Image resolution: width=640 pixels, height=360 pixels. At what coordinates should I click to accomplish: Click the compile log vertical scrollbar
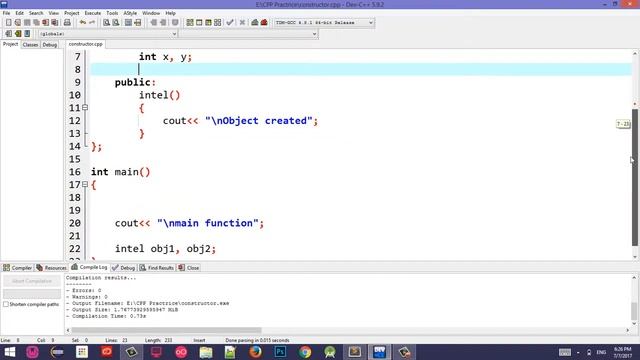click(x=634, y=311)
